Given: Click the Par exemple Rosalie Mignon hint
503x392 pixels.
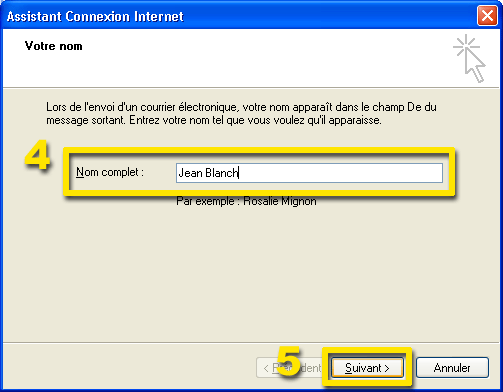Looking at the screenshot, I should coord(246,201).
